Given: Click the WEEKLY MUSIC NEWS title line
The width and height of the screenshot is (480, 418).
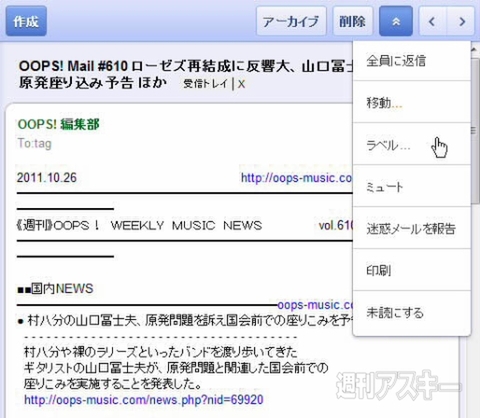Looking at the screenshot, I should 139,225.
